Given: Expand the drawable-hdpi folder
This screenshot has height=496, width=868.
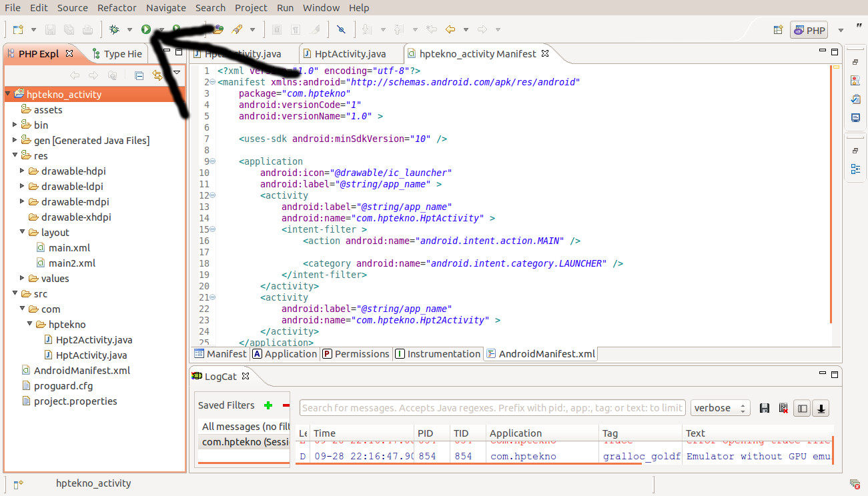Looking at the screenshot, I should 23,171.
